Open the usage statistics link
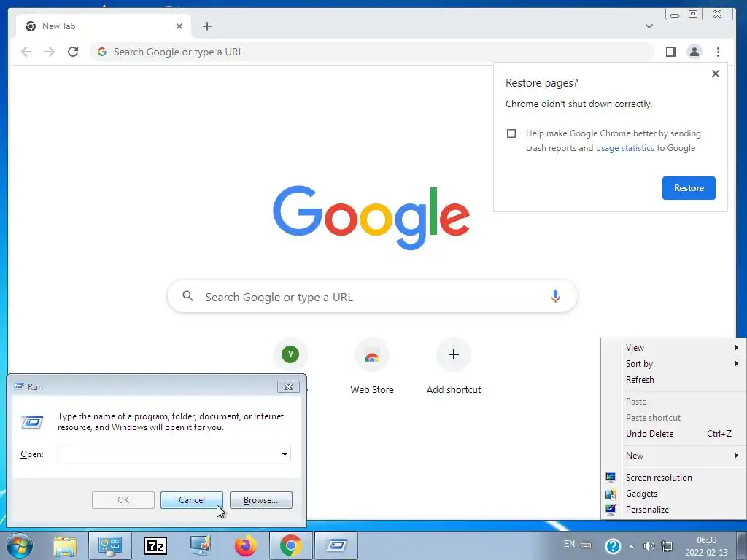Image resolution: width=747 pixels, height=560 pixels. [x=624, y=148]
